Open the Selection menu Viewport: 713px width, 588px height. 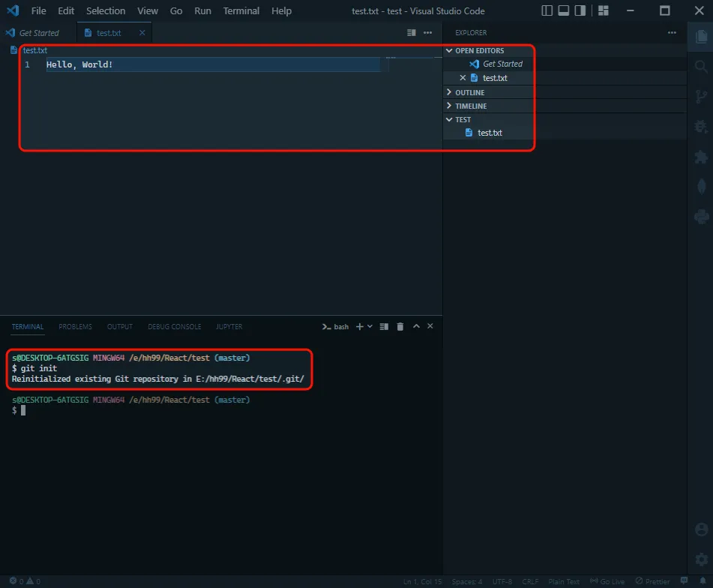(106, 11)
